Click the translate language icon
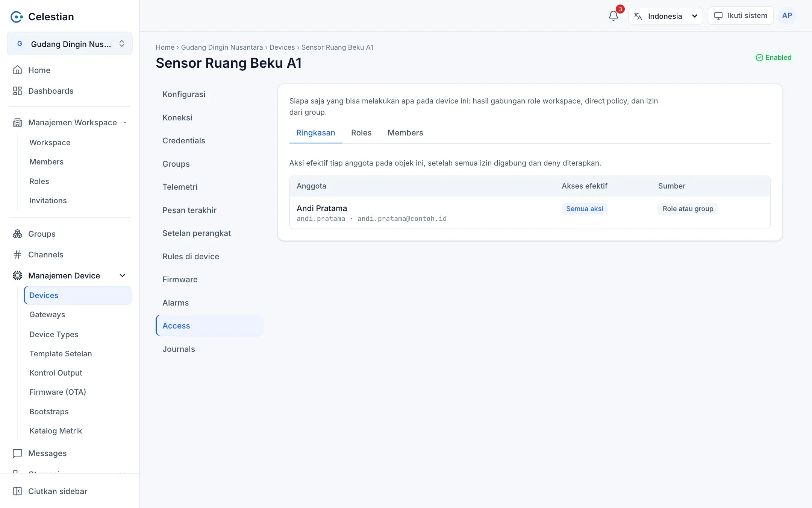Image resolution: width=812 pixels, height=508 pixels. tap(638, 16)
